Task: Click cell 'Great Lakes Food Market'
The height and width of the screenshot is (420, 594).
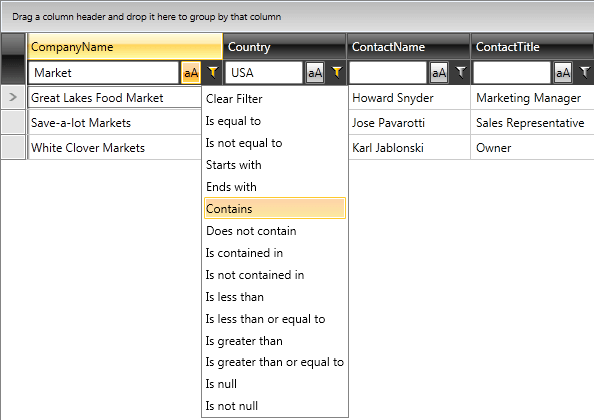Action: 114,98
